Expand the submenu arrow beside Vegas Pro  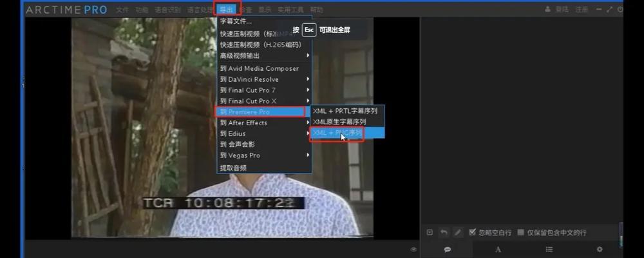click(x=308, y=155)
